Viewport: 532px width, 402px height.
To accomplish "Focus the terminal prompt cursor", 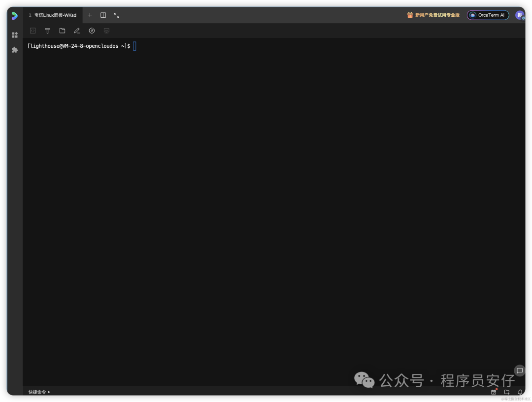I will [134, 46].
